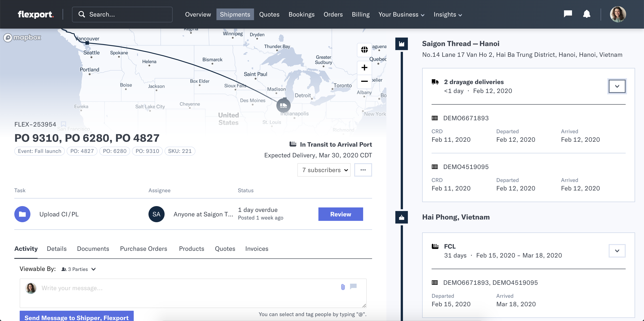
Task: Open the three-dots more options button
Action: click(363, 170)
